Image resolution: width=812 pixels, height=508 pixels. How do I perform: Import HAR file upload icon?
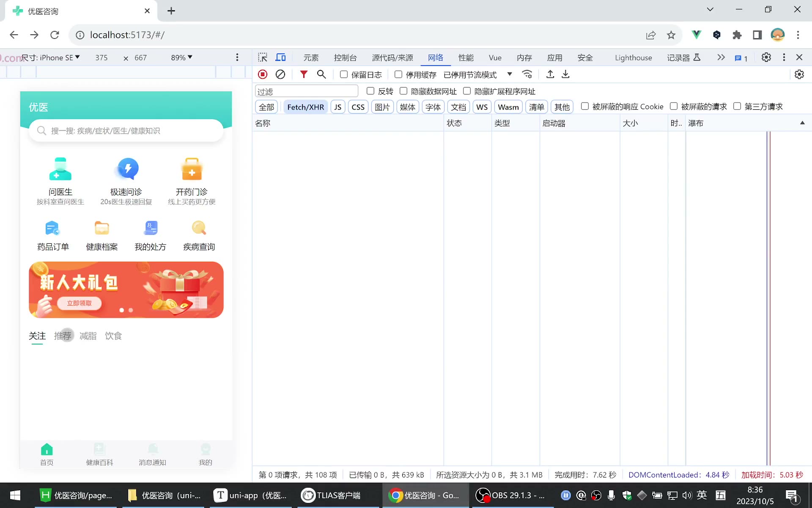coord(550,75)
